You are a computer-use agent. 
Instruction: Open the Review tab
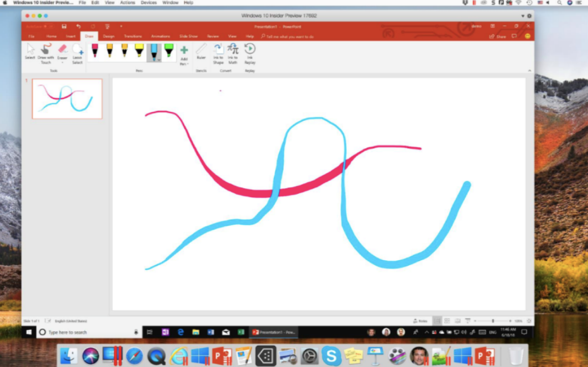[x=213, y=37]
